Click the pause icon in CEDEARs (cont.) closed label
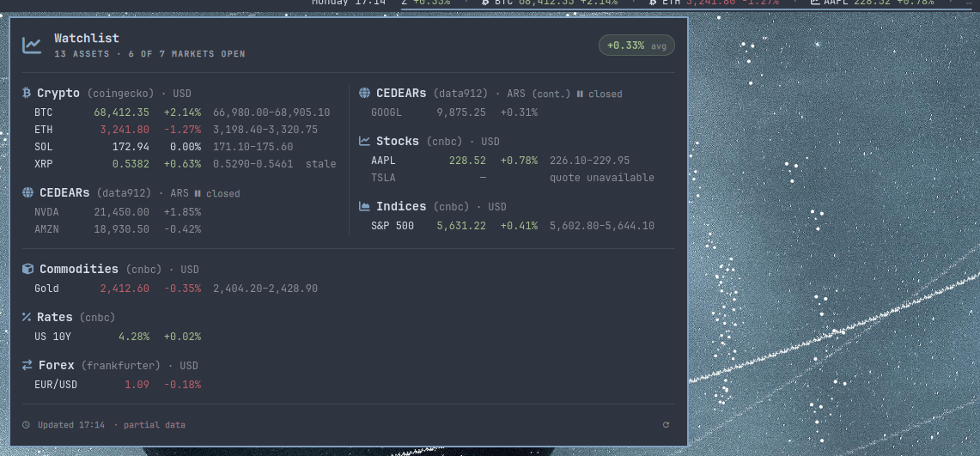This screenshot has height=456, width=980. coord(580,94)
